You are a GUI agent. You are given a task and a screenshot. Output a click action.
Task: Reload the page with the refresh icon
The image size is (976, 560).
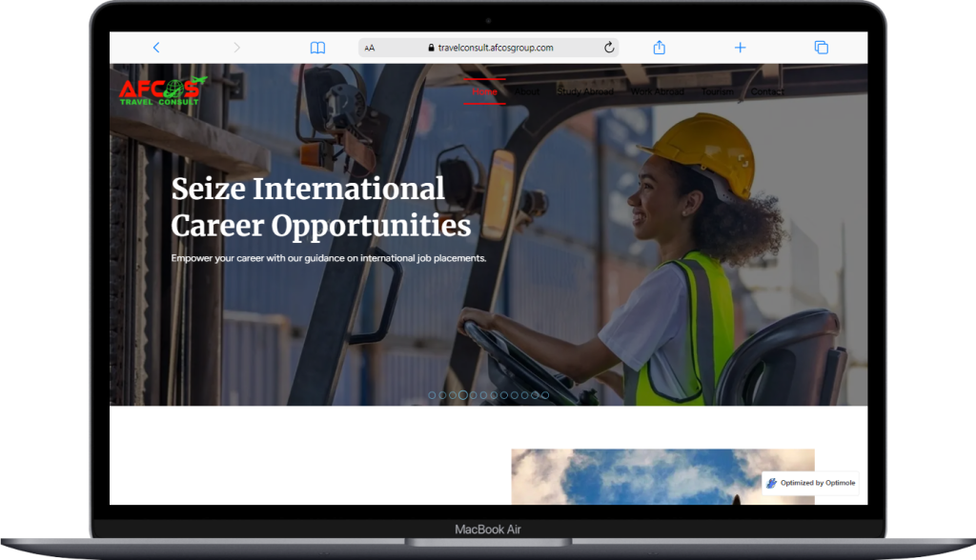[x=609, y=48]
